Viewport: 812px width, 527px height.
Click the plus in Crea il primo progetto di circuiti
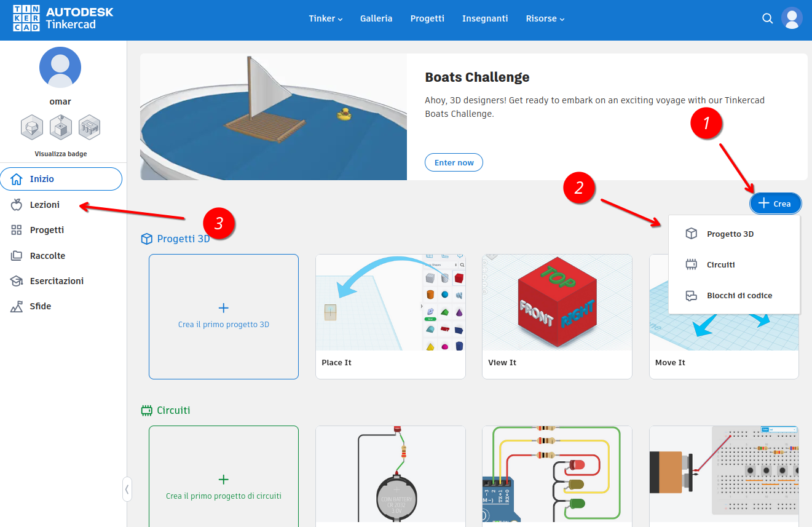224,479
